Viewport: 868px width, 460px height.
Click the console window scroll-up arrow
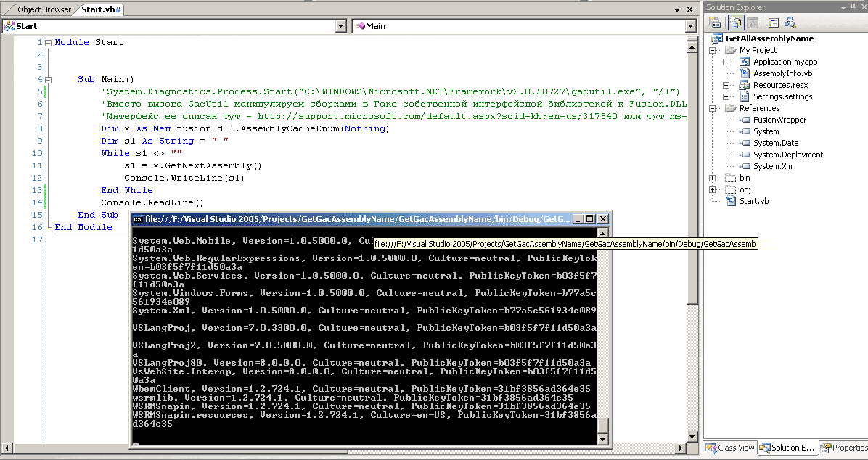[603, 233]
